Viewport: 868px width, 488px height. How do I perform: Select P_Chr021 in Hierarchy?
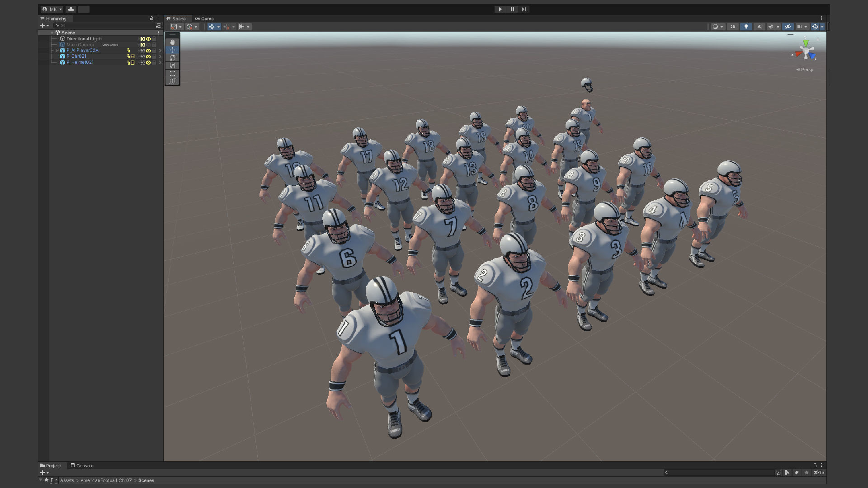coord(76,56)
